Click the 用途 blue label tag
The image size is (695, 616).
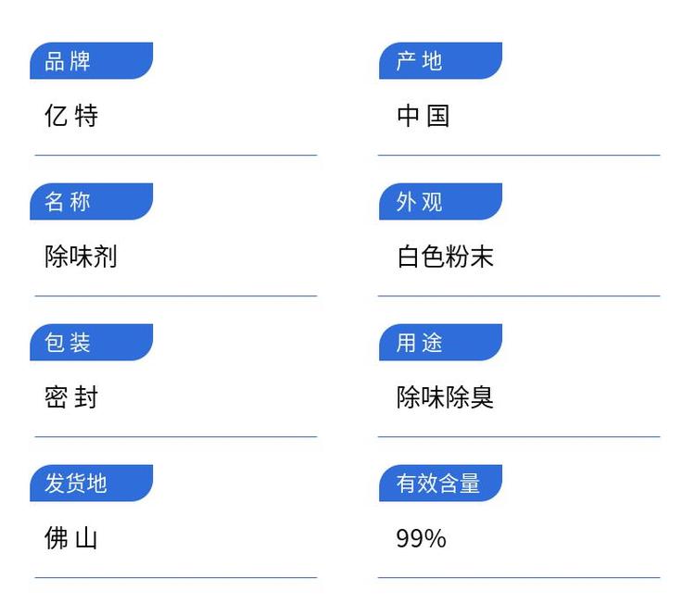coord(439,343)
